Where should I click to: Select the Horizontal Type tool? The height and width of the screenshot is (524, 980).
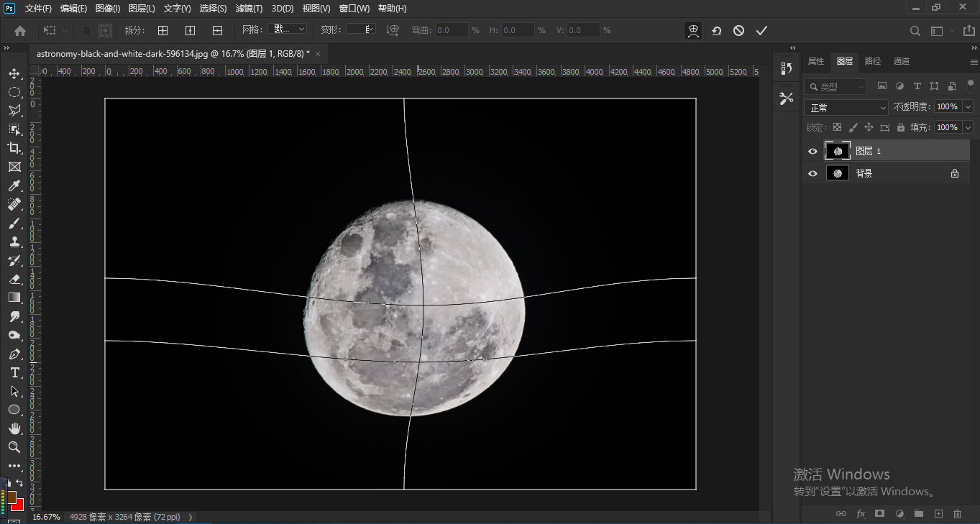[14, 372]
